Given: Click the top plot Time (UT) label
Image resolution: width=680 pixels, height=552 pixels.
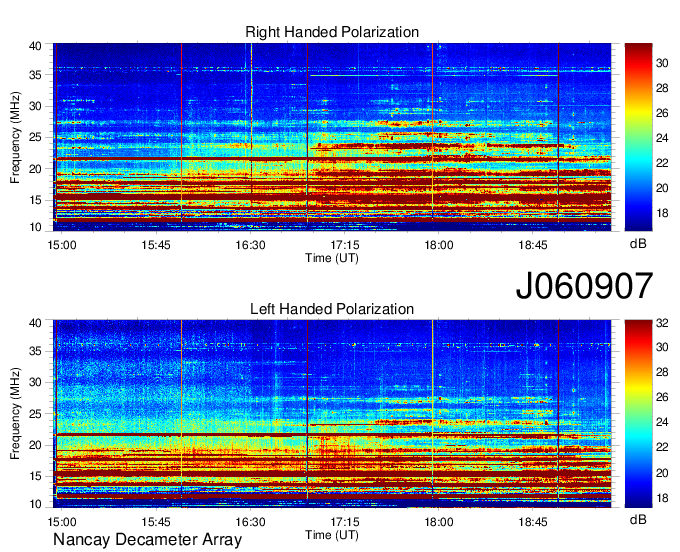Looking at the screenshot, I should (x=332, y=258).
